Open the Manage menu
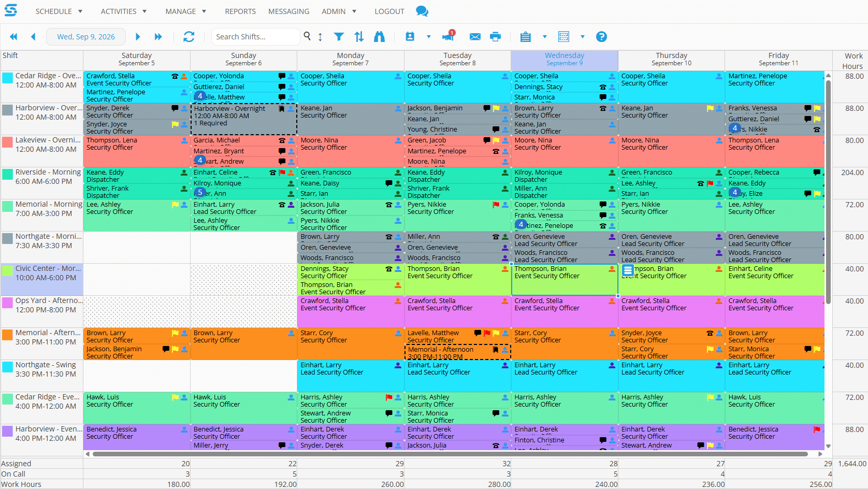The height and width of the screenshot is (489, 868). 181,11
